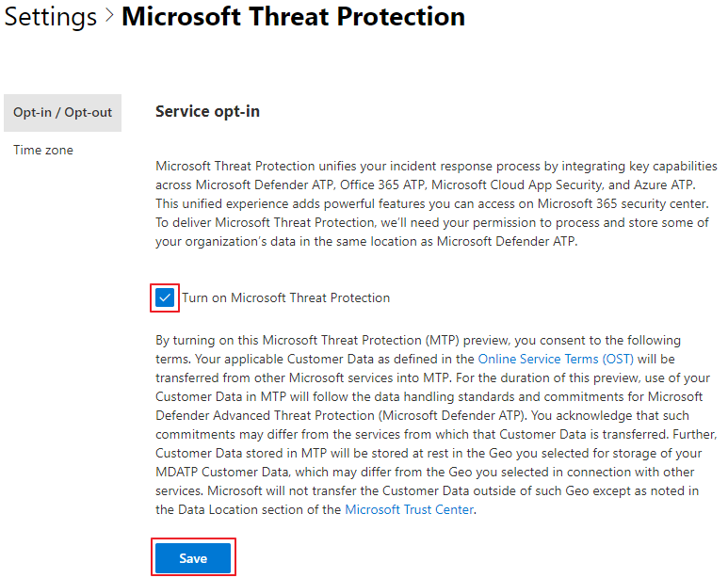
Task: Click the Microsoft Threat Protection page title
Action: (x=293, y=17)
